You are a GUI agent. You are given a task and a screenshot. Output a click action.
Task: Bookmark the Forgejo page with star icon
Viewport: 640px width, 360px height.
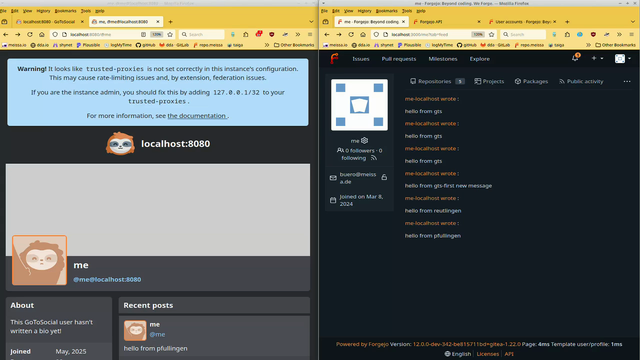click(x=491, y=35)
